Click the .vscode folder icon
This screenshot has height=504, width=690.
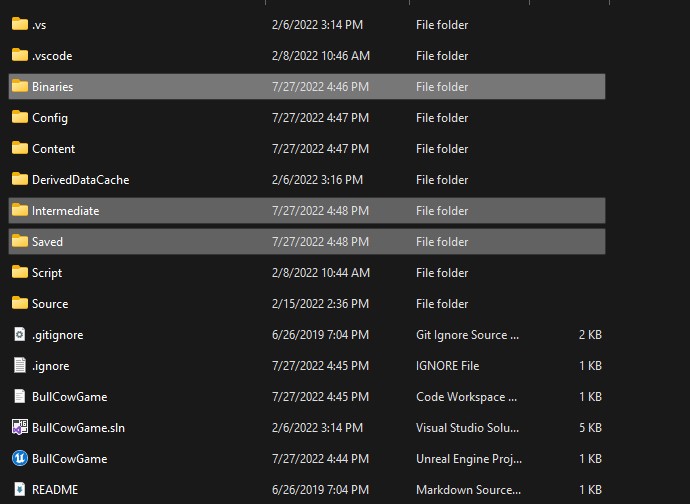[x=19, y=55]
